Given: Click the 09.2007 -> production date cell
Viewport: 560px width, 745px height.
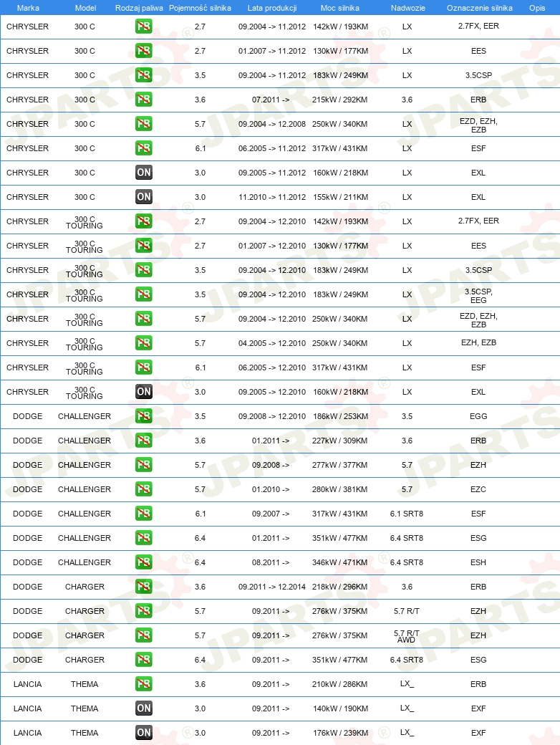Looking at the screenshot, I should click(271, 514).
